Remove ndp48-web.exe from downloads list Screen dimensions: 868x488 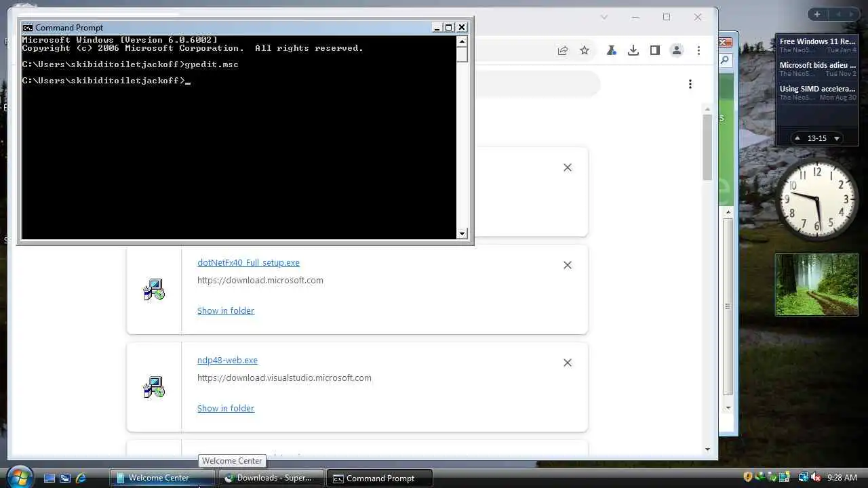(x=568, y=363)
